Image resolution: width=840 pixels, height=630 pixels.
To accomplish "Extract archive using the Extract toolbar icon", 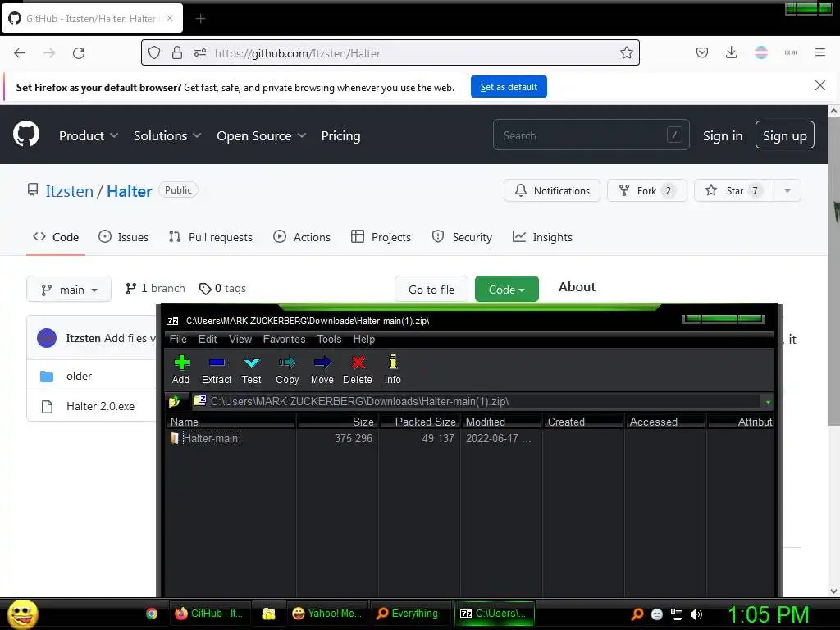I will point(217,369).
